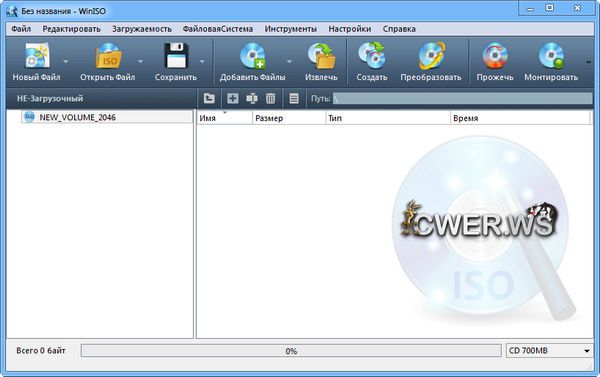
Task: Sort by the Размер column header
Action: (289, 118)
